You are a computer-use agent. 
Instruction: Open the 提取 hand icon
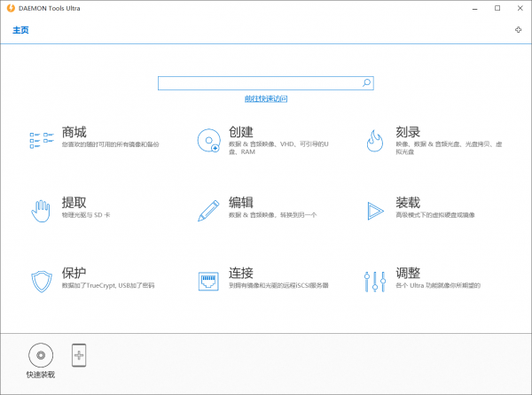click(x=41, y=211)
